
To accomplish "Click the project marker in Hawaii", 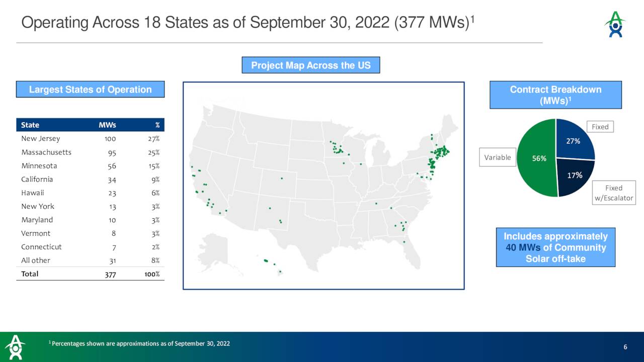I will coord(267,261).
